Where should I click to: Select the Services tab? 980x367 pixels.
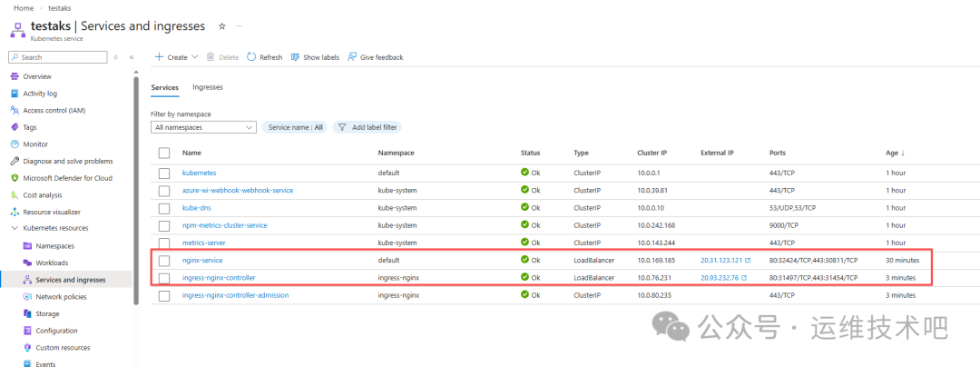point(165,87)
